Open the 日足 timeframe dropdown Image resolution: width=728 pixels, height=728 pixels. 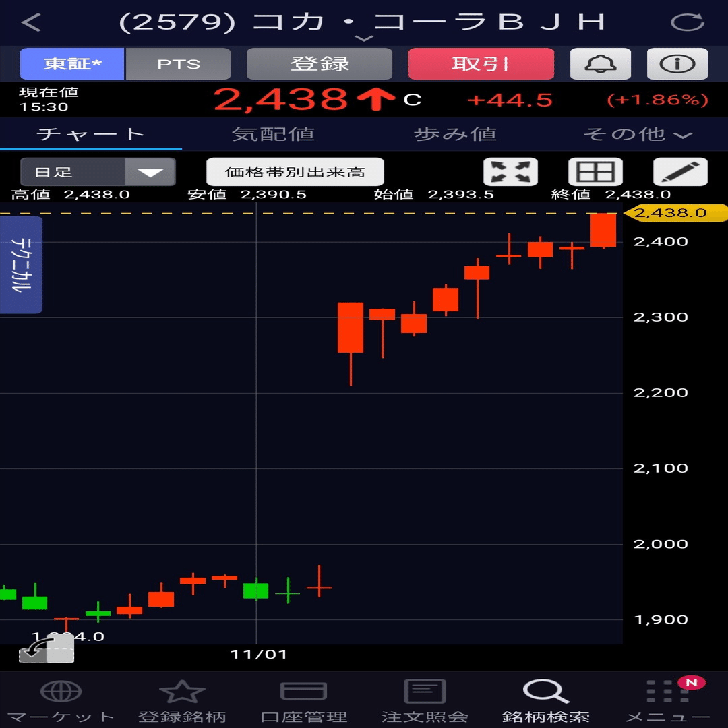[98, 172]
